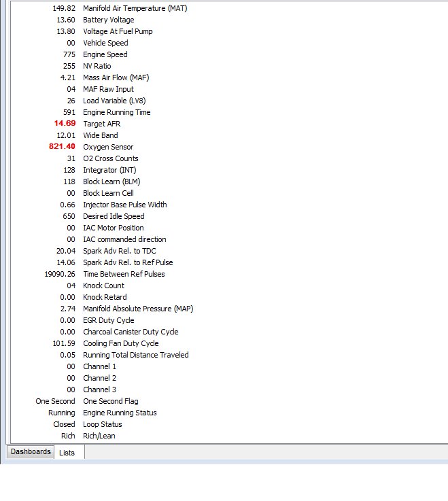
Task: Select the Knock Retard row
Action: pyautogui.click(x=105, y=297)
